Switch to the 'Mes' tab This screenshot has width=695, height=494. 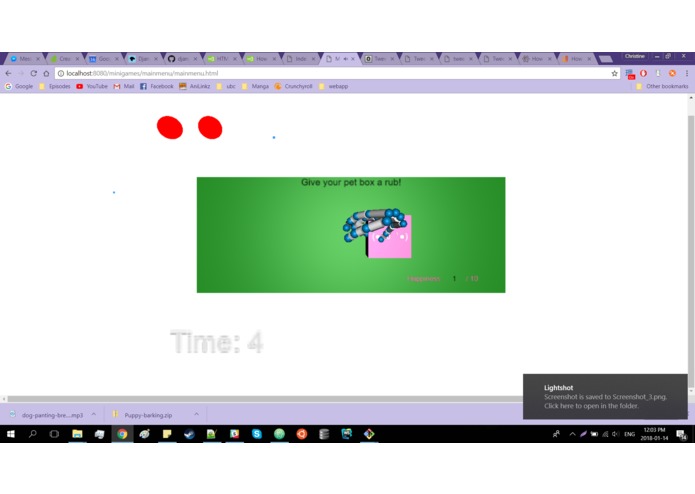coord(24,58)
